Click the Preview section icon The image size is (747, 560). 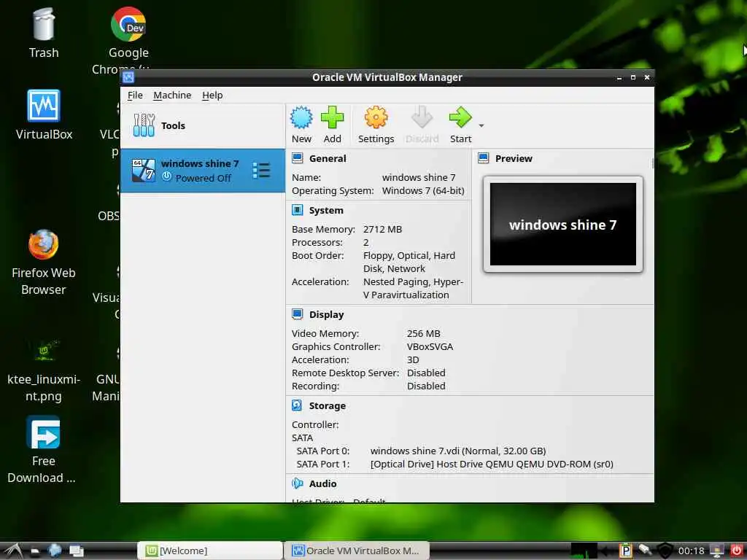pos(483,158)
